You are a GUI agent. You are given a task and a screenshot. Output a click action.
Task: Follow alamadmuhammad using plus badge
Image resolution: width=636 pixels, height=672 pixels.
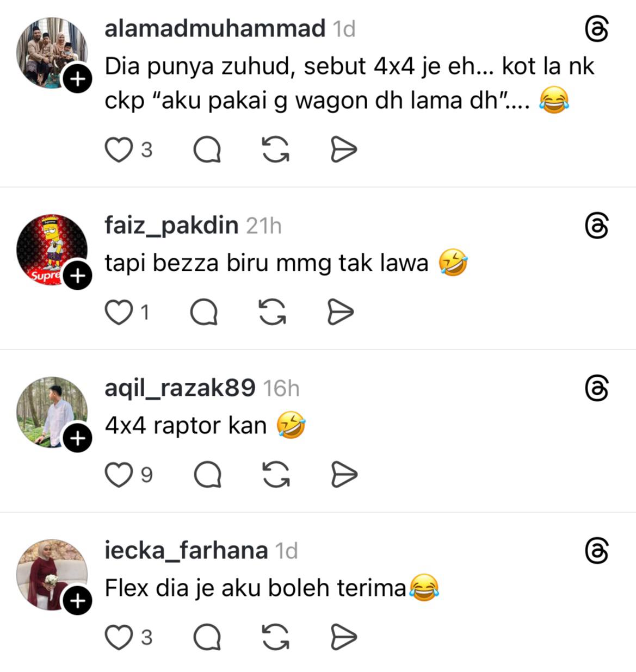(78, 79)
